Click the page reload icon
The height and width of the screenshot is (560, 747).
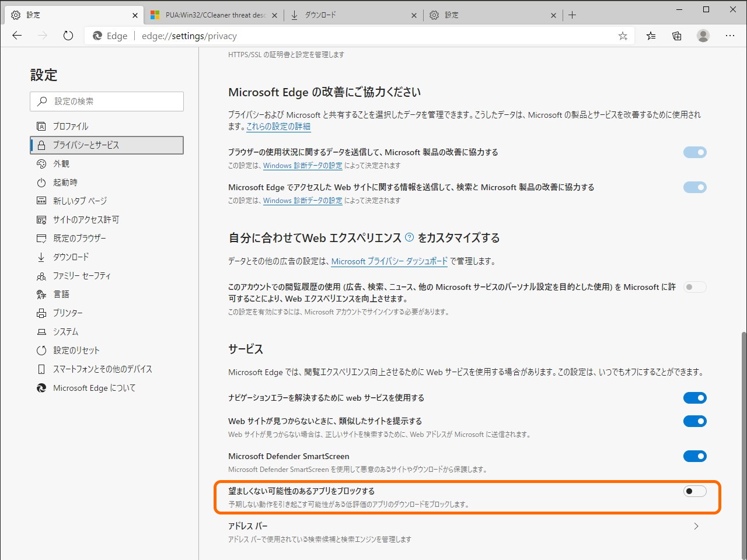(68, 36)
